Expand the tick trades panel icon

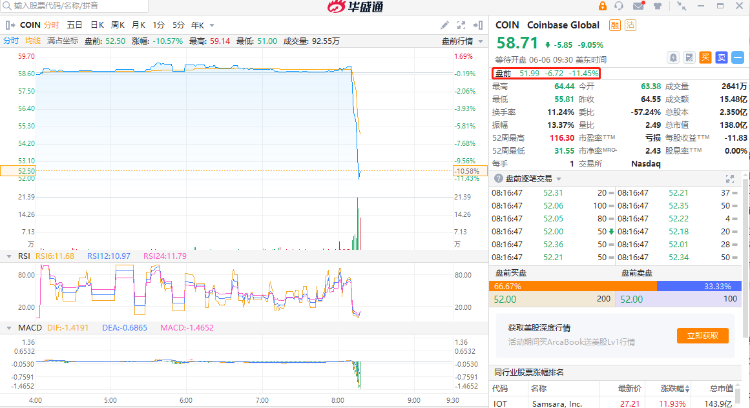point(730,179)
